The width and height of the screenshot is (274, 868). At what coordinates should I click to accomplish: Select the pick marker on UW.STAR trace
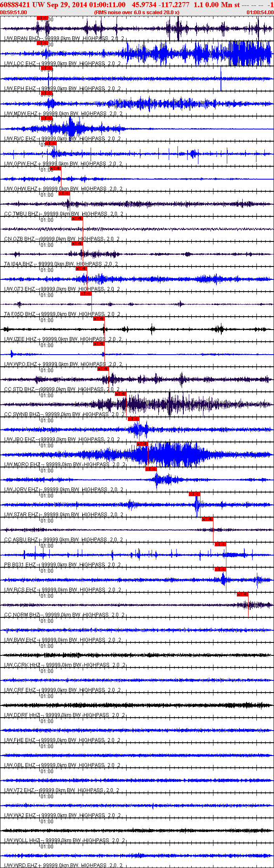(195, 494)
